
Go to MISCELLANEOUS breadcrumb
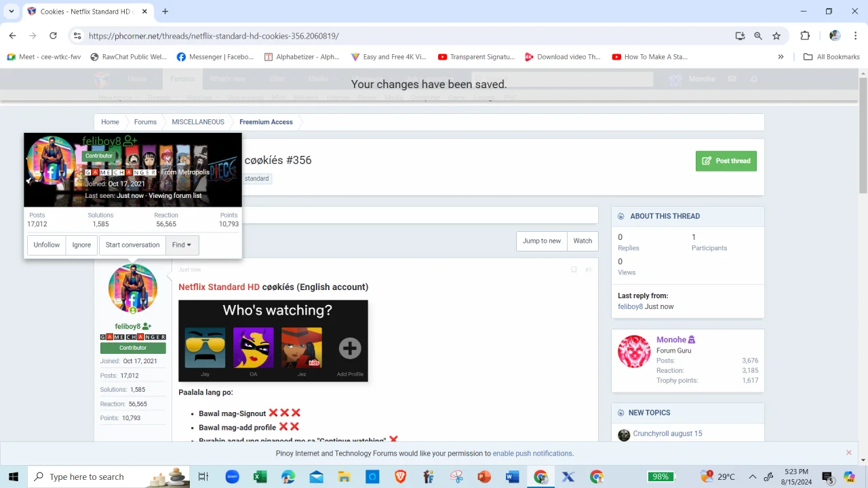(x=198, y=122)
